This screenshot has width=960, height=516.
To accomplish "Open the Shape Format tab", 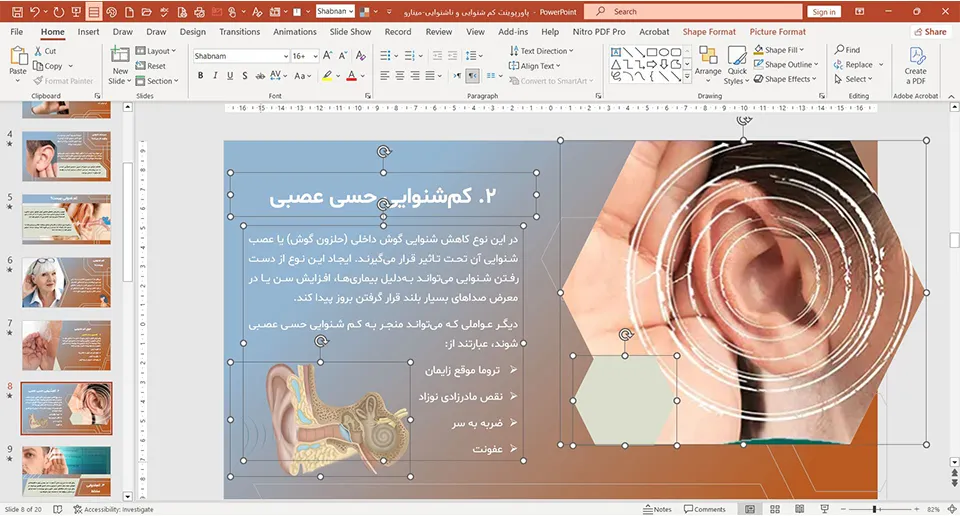I will 709,32.
